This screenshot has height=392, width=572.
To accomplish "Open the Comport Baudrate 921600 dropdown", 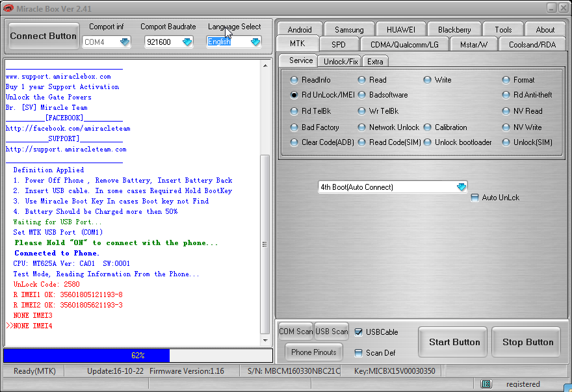I will (x=187, y=42).
